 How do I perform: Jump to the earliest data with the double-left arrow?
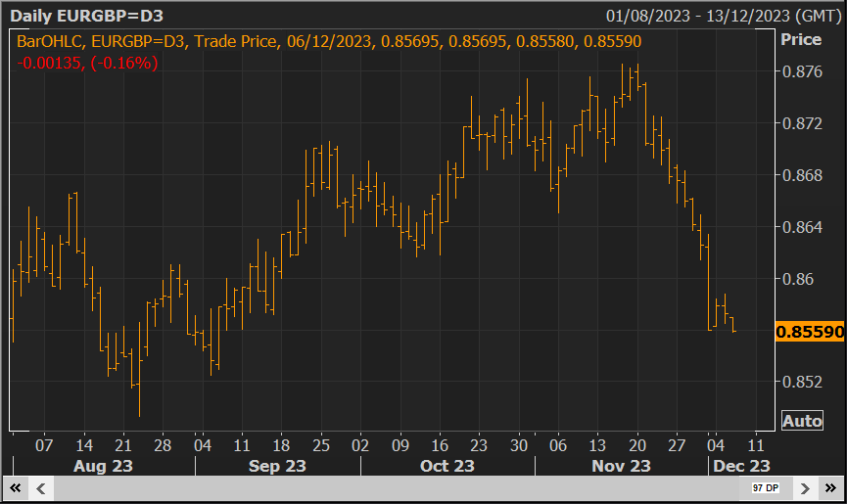pos(15,488)
